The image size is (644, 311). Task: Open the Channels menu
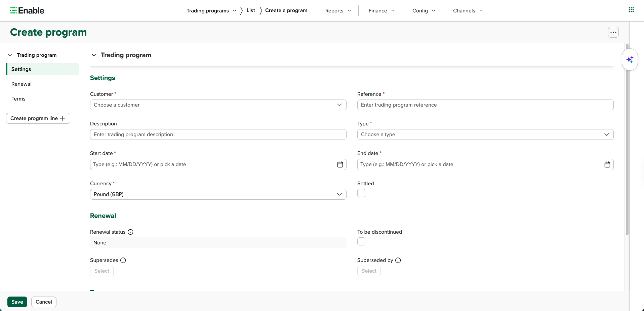pos(468,11)
